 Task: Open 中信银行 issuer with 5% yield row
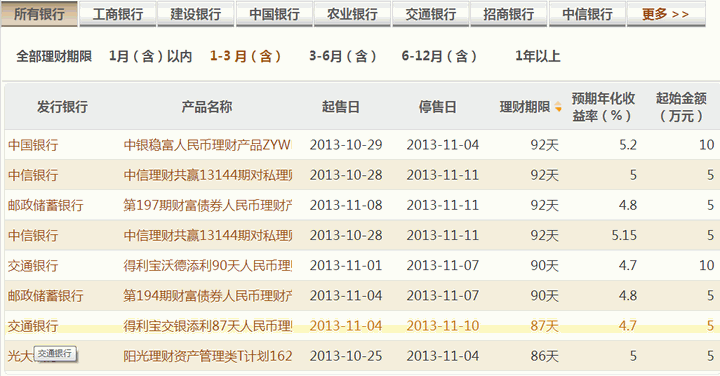tap(33, 175)
